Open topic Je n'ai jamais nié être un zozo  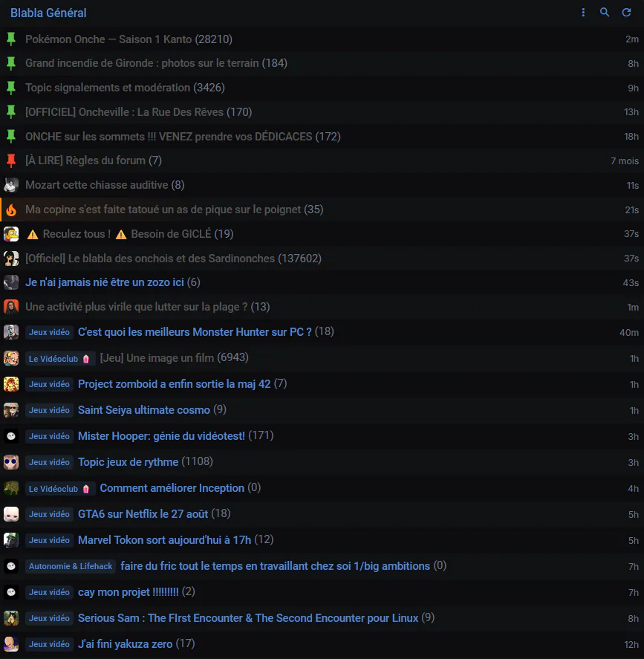click(105, 282)
